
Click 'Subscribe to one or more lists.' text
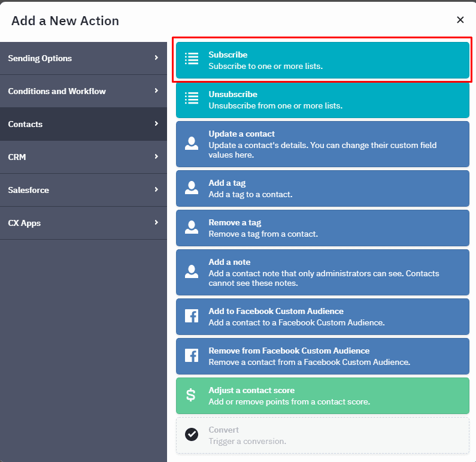pyautogui.click(x=266, y=67)
